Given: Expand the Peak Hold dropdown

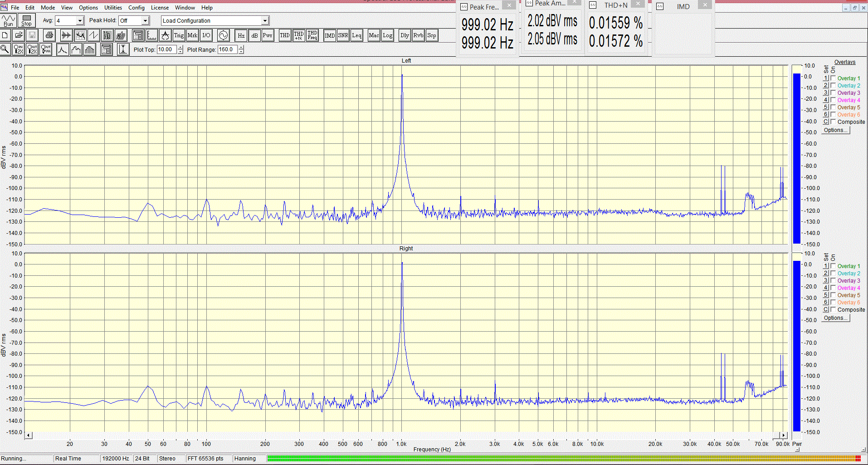Looking at the screenshot, I should (145, 21).
